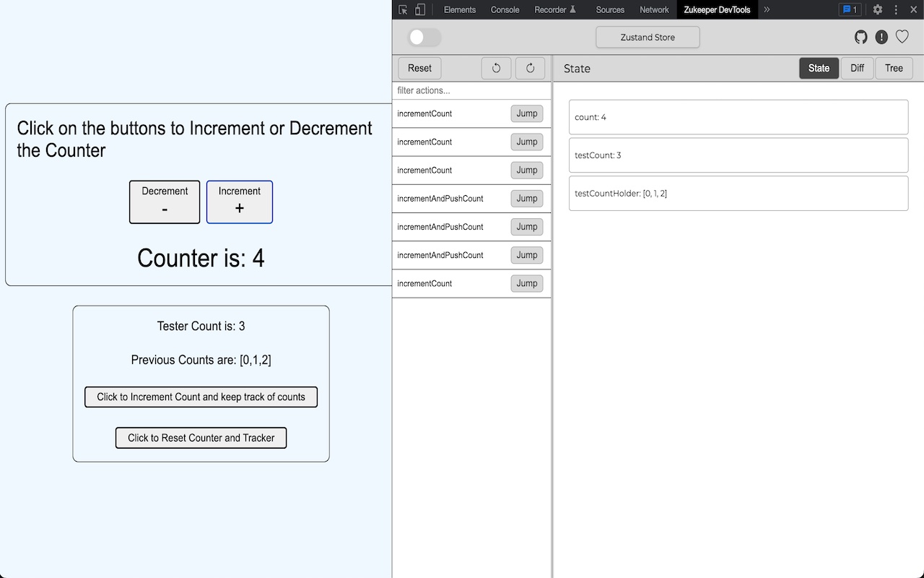The image size is (924, 578).
Task: Expand the hidden tabs chevron
Action: [x=767, y=9]
